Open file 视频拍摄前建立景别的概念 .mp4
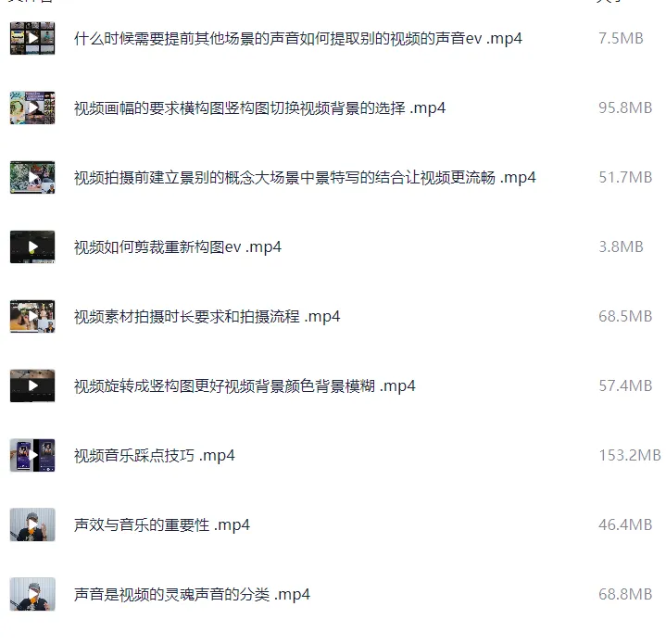 coord(305,178)
